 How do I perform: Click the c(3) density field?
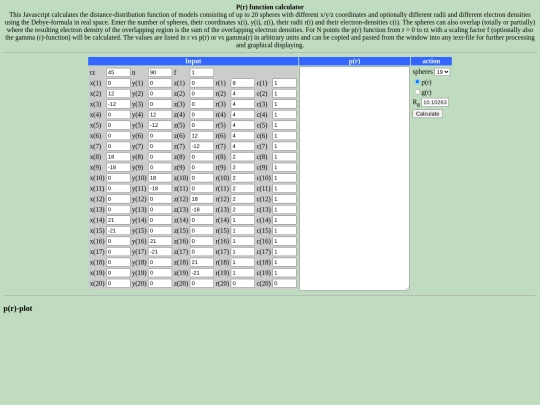click(x=284, y=104)
